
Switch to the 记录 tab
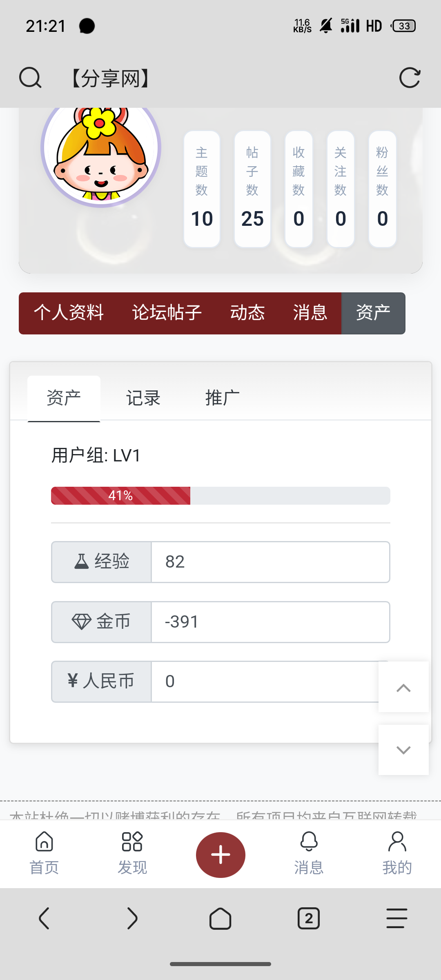[143, 398]
